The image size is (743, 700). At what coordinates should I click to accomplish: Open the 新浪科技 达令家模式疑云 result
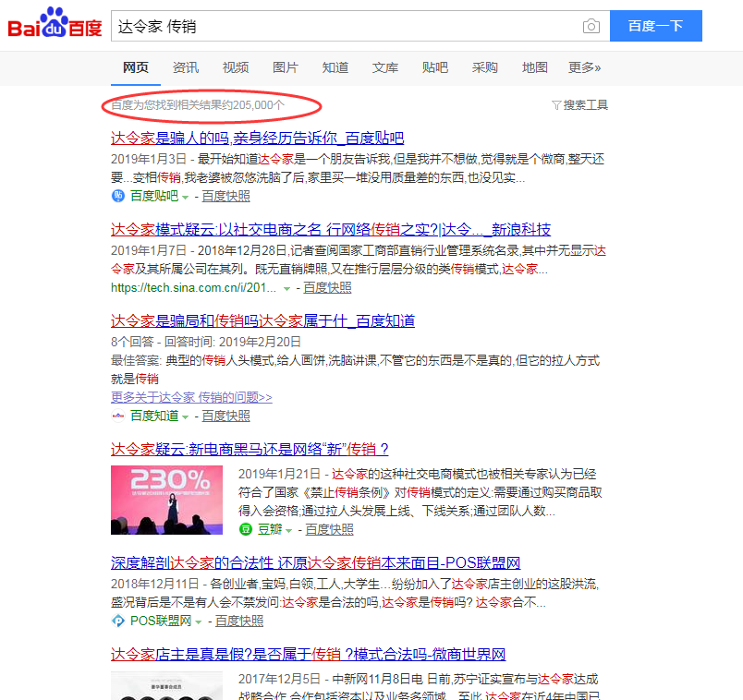(x=331, y=230)
